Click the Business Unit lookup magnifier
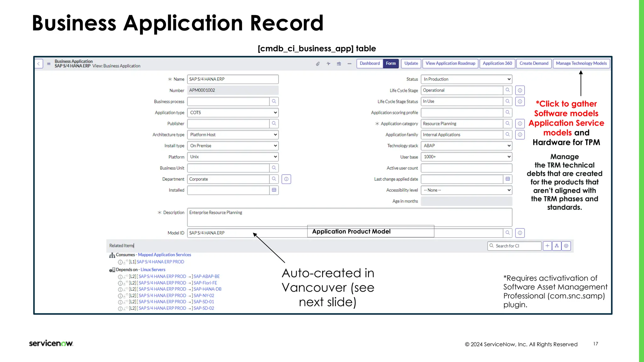Screen dimensions: 644x362 274,168
